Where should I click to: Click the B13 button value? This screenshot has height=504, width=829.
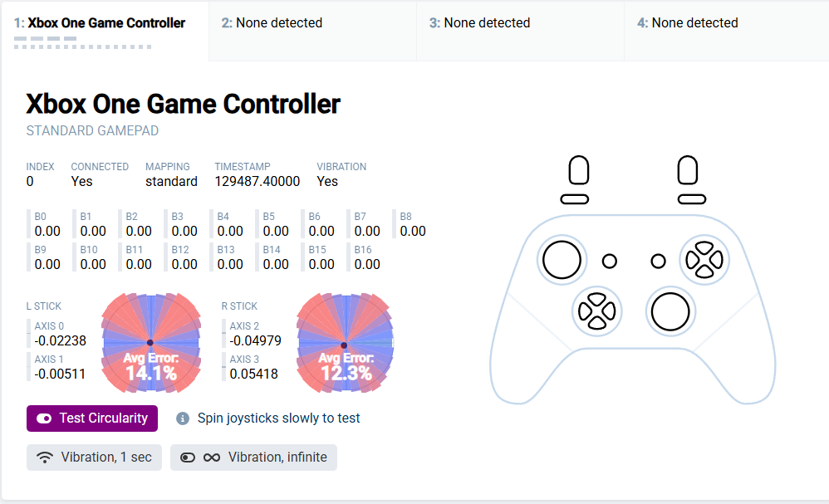(x=230, y=264)
